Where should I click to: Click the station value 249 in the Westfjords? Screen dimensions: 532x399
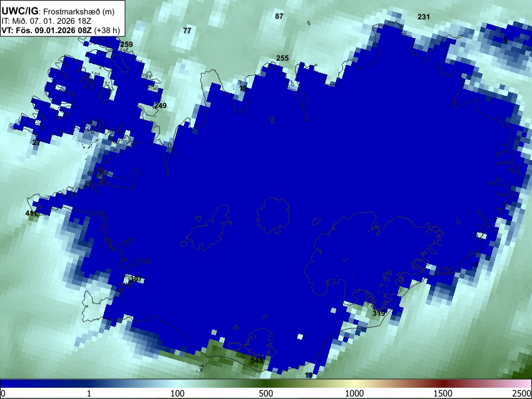pyautogui.click(x=160, y=106)
